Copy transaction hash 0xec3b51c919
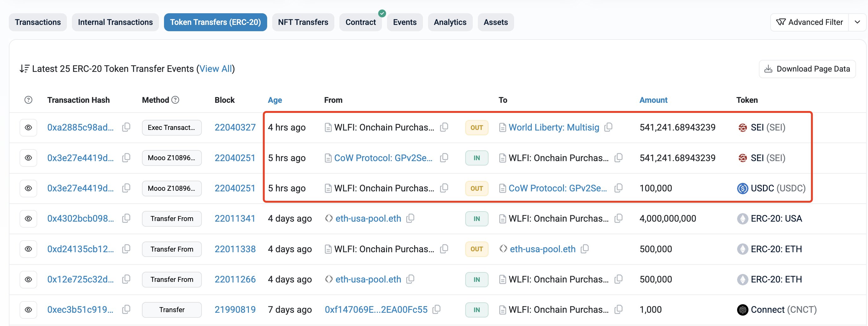This screenshot has height=326, width=868. point(126,309)
